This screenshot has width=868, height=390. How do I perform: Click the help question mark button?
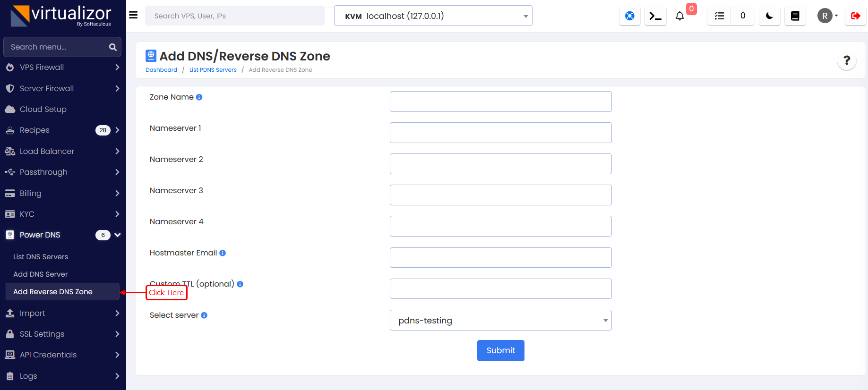click(846, 60)
